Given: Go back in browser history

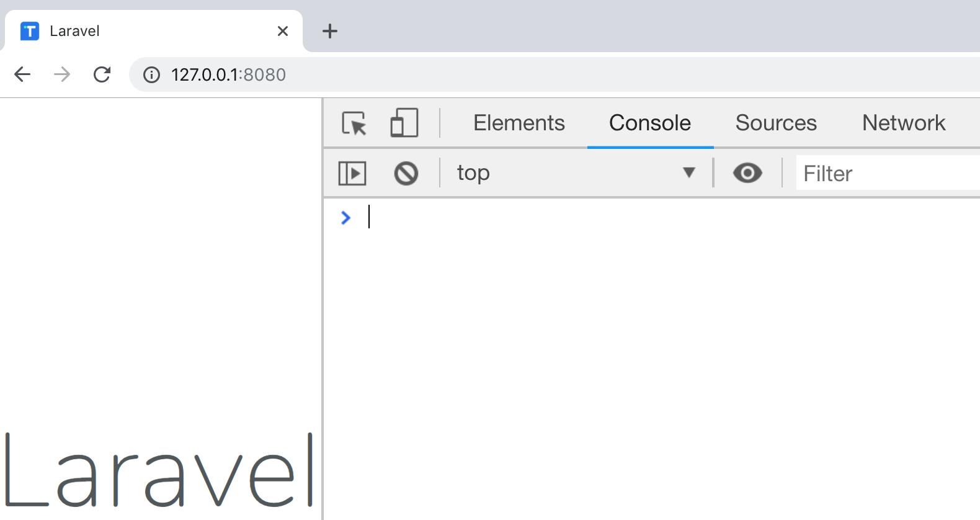Looking at the screenshot, I should 22,74.
